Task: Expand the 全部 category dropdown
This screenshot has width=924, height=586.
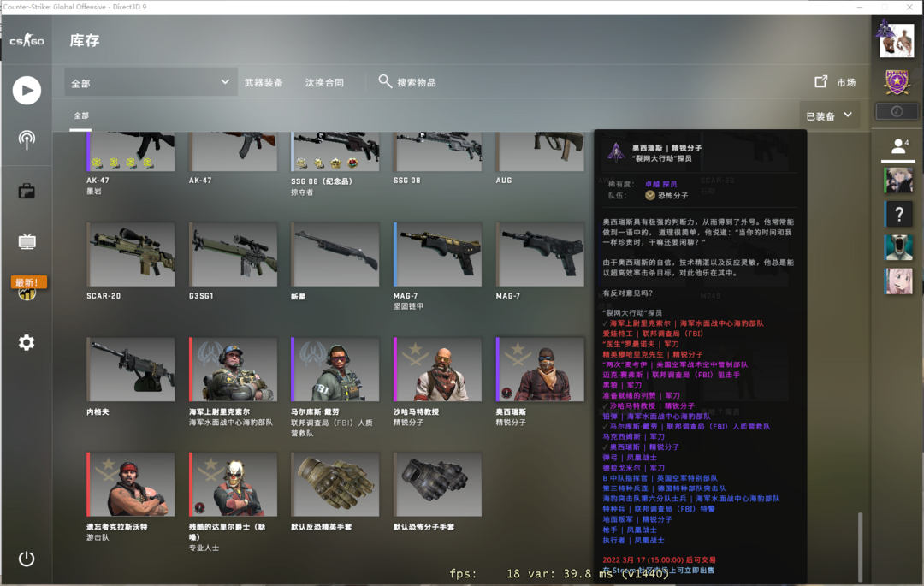Action: (151, 82)
